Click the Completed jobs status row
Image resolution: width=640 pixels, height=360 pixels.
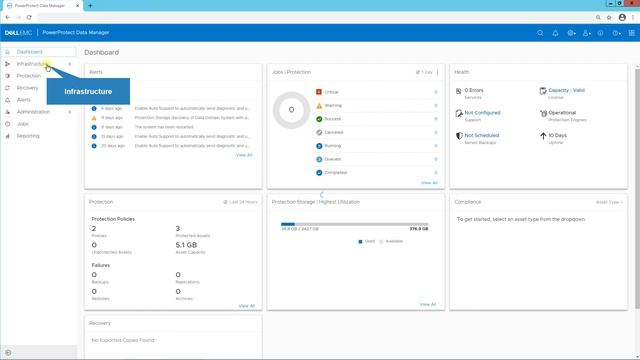[x=377, y=173]
